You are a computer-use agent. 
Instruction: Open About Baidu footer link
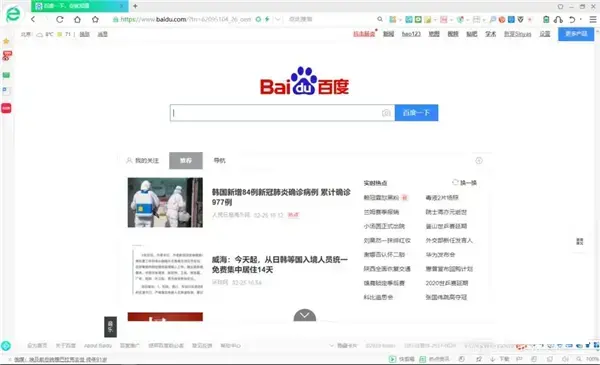pos(98,345)
